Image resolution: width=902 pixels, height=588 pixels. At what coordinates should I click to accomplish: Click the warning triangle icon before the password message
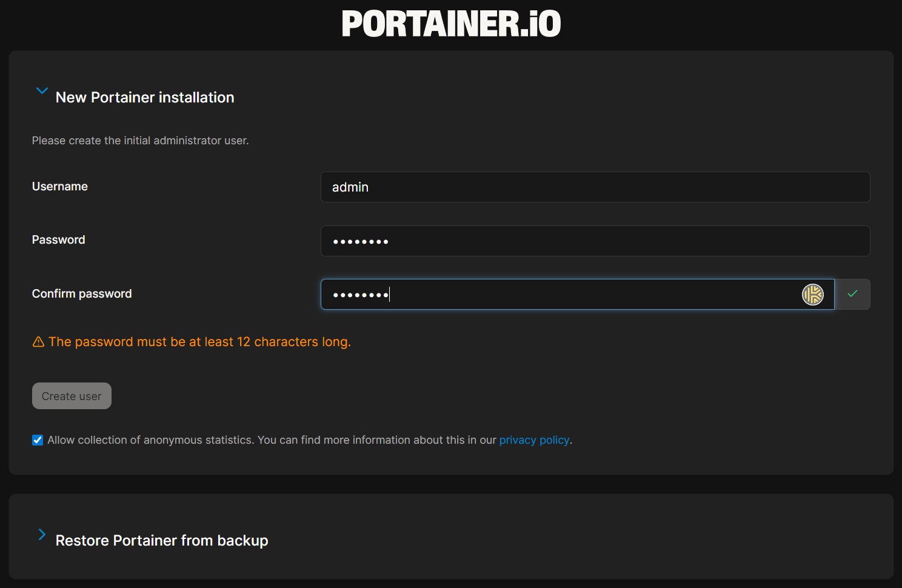point(38,341)
